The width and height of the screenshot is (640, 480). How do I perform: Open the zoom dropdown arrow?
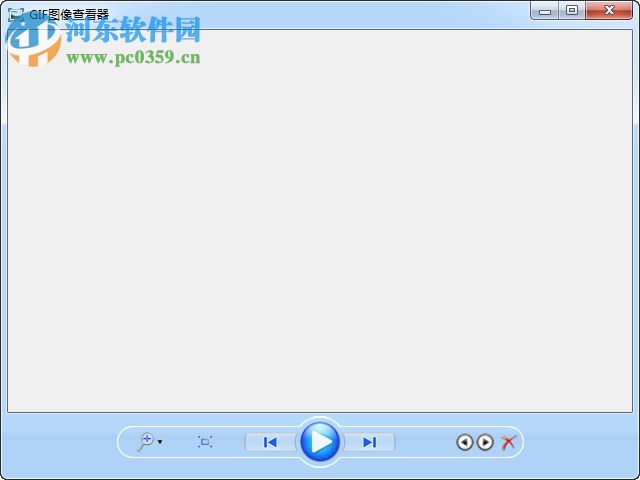(160, 442)
